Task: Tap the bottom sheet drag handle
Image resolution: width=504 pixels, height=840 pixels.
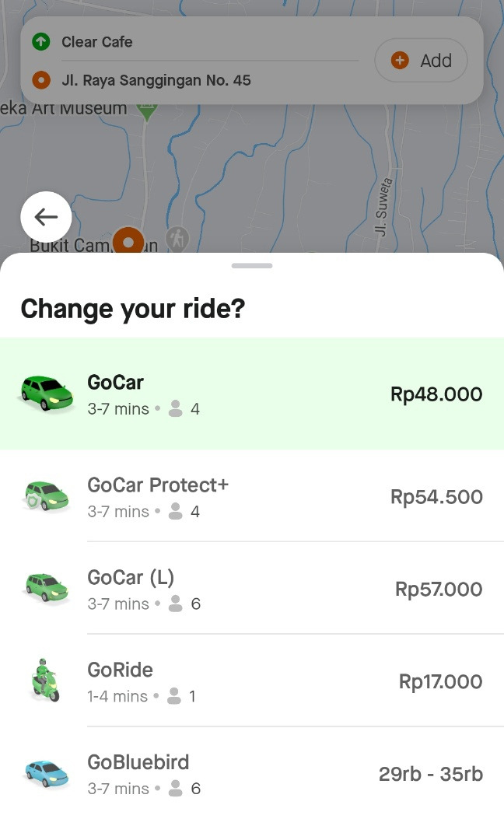Action: pos(252,266)
